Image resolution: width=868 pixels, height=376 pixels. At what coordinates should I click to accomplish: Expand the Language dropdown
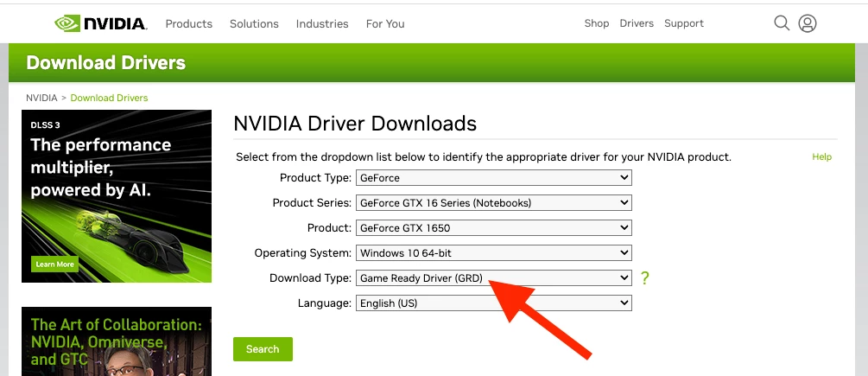[x=494, y=303]
